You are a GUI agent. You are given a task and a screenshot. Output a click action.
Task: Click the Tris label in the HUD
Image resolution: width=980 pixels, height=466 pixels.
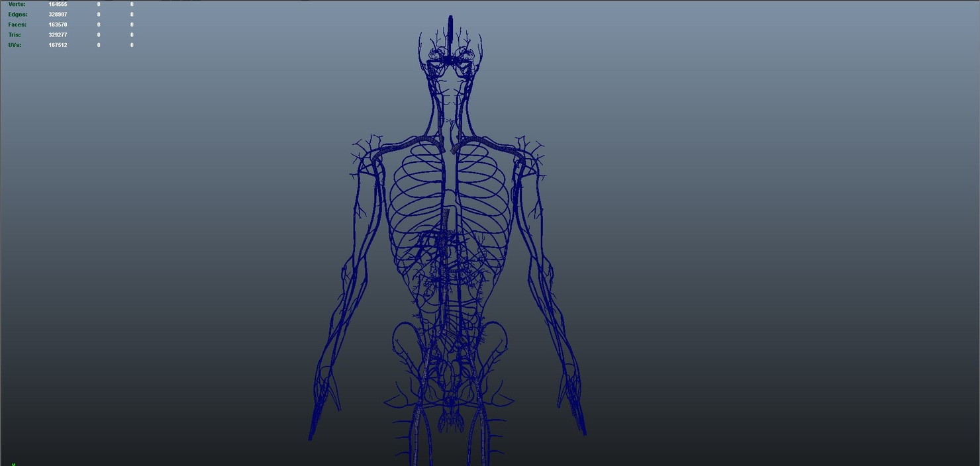[14, 34]
